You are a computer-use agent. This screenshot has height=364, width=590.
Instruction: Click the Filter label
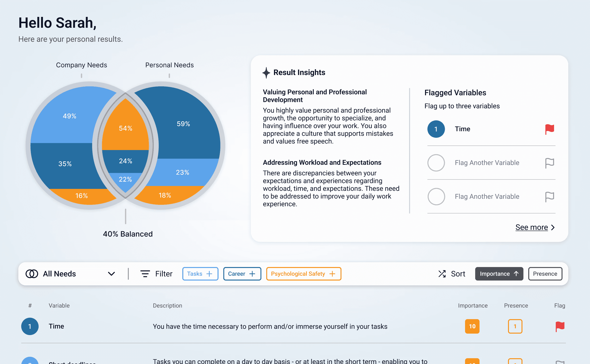[x=164, y=274]
